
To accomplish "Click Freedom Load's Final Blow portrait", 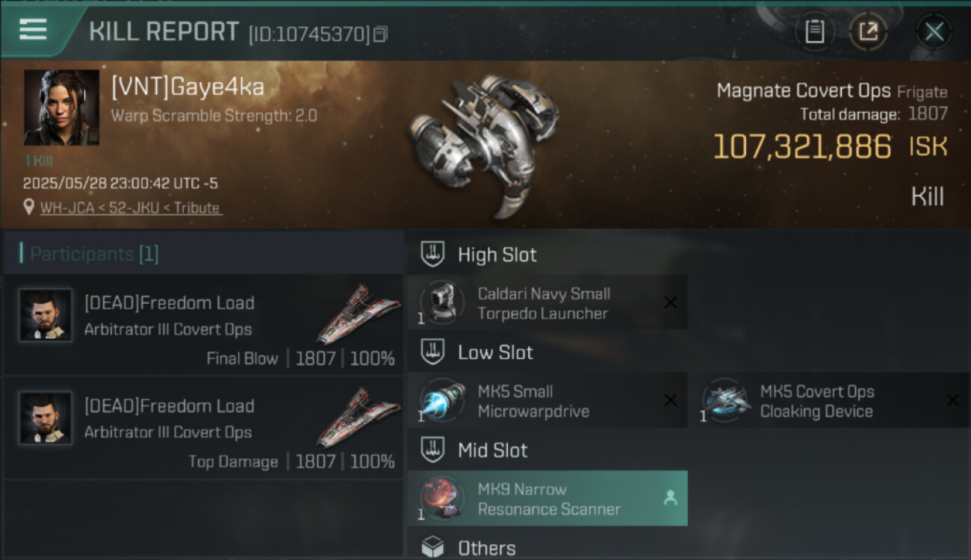I will pos(46,315).
